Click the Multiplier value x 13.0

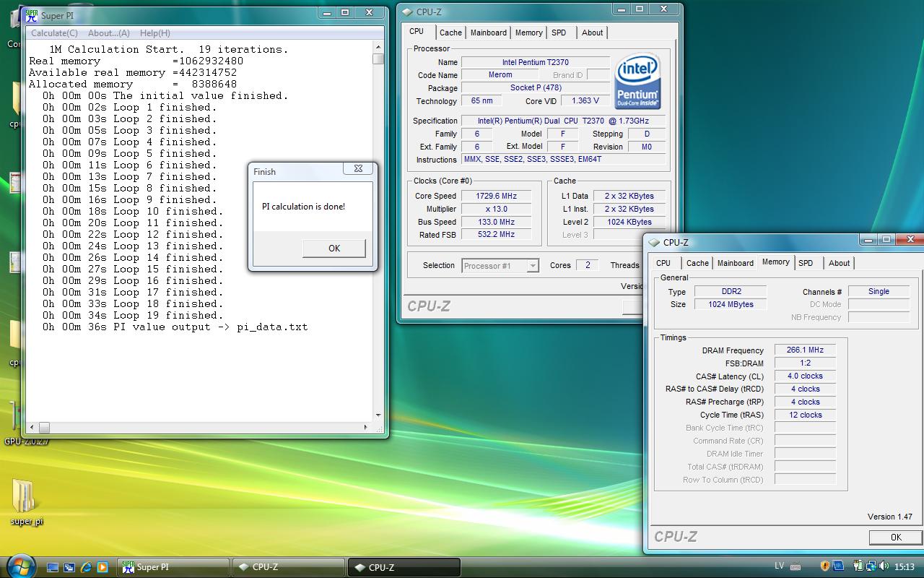tap(496, 209)
